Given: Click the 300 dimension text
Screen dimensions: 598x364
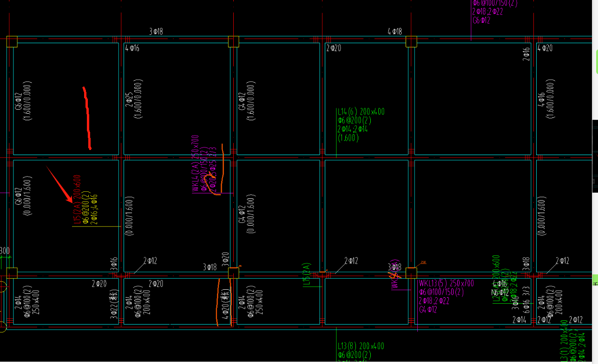Looking at the screenshot, I should (5, 251).
